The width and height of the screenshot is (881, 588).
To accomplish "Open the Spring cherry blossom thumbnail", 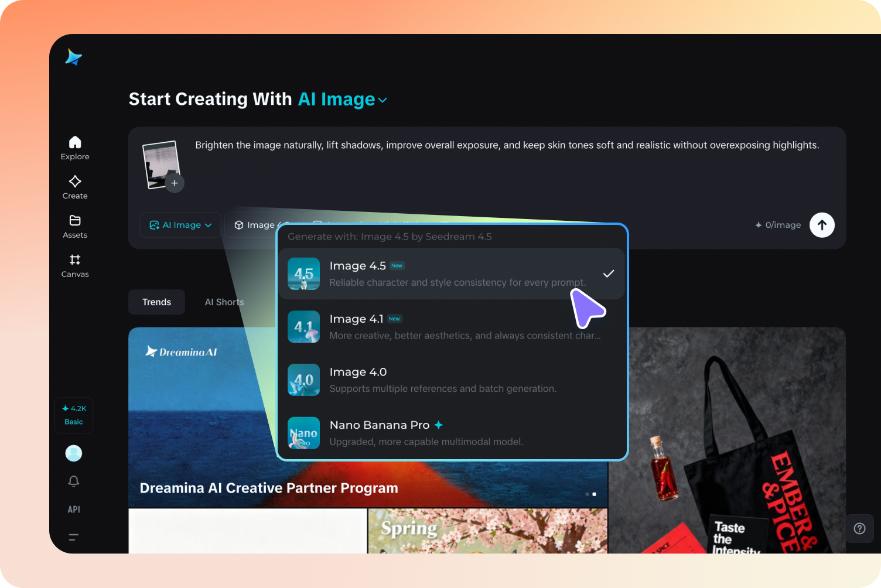I will [x=488, y=531].
